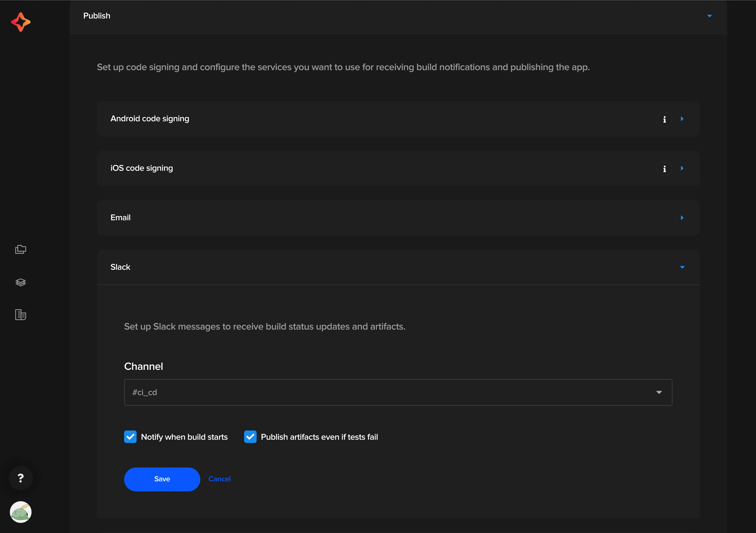756x533 pixels.
Task: Click the iOS code signing title
Action: [142, 168]
